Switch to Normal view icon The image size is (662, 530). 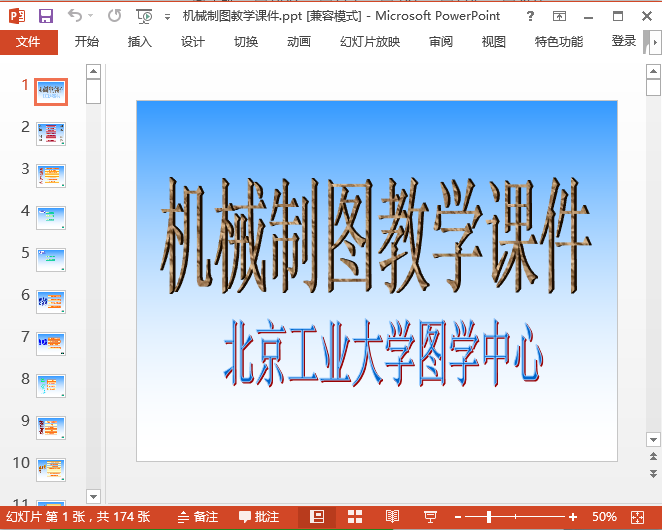pyautogui.click(x=317, y=517)
